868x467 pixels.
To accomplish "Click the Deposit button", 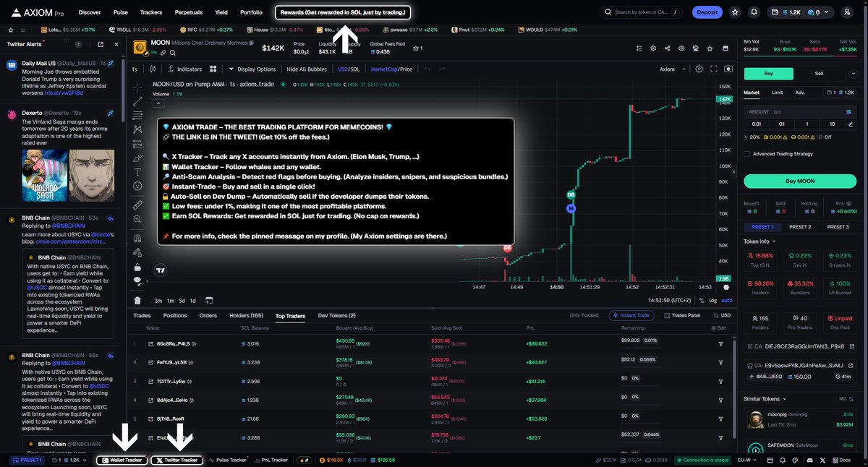I will (707, 12).
